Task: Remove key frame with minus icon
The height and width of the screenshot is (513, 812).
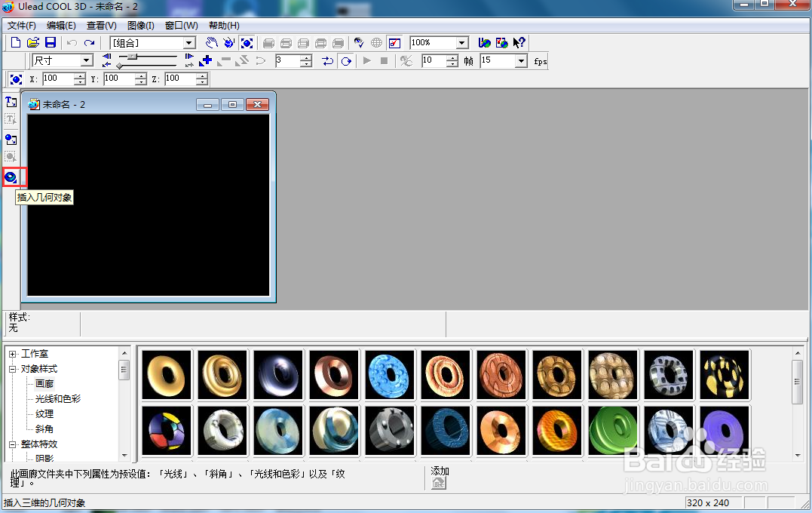Action: 224,60
